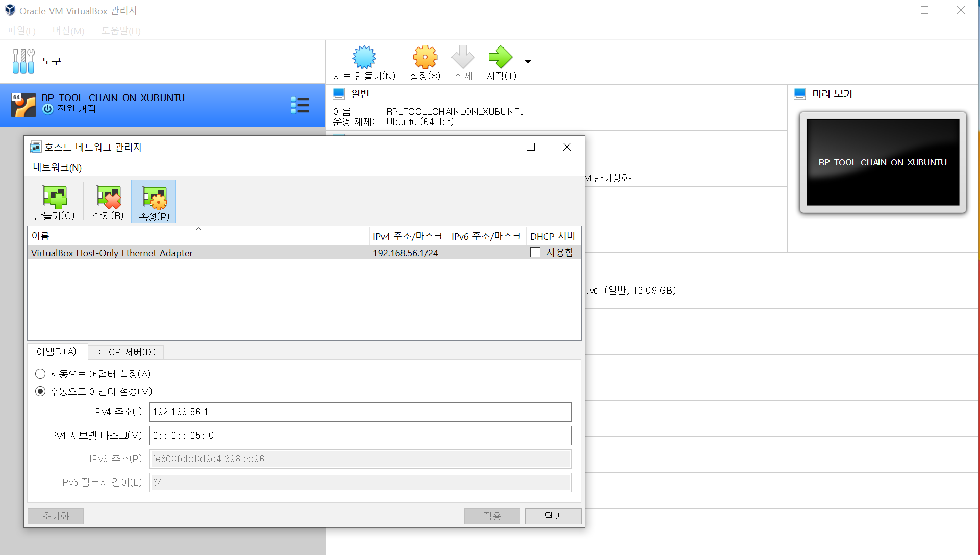Open RP_TOOL_CHAIN_ON_XUBUNTU machine menu list icon

tap(300, 105)
